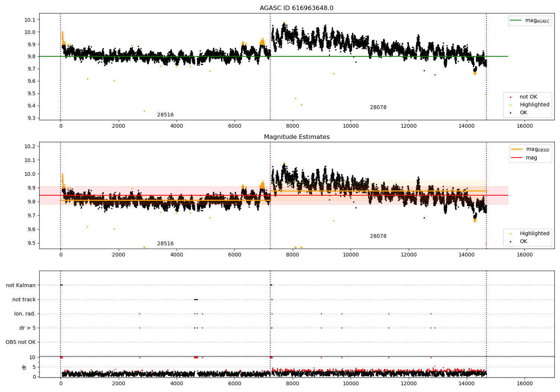Click the '6000' x-tick under the bottom plot
The height and width of the screenshot is (392, 560).
click(x=234, y=384)
